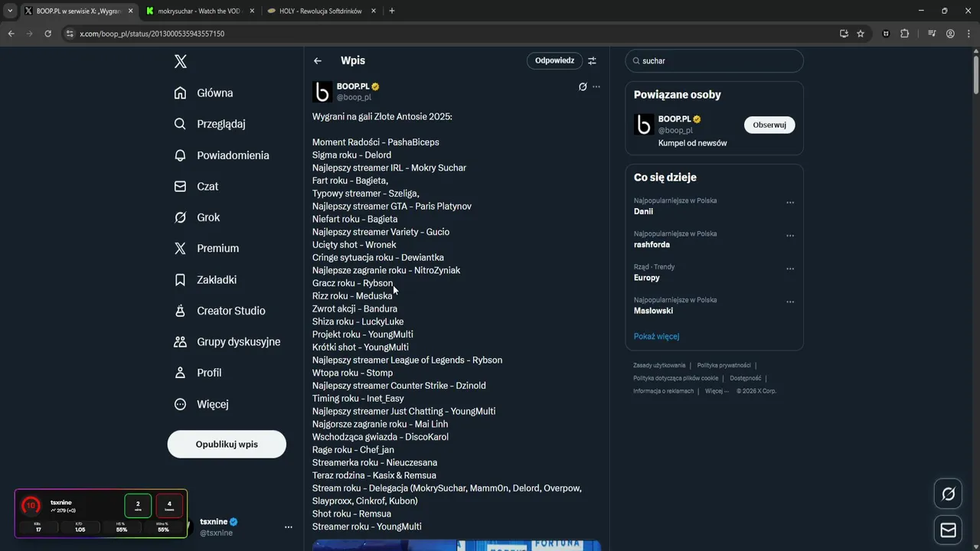The height and width of the screenshot is (551, 980).
Task: Open options for Danil trend
Action: (x=790, y=203)
